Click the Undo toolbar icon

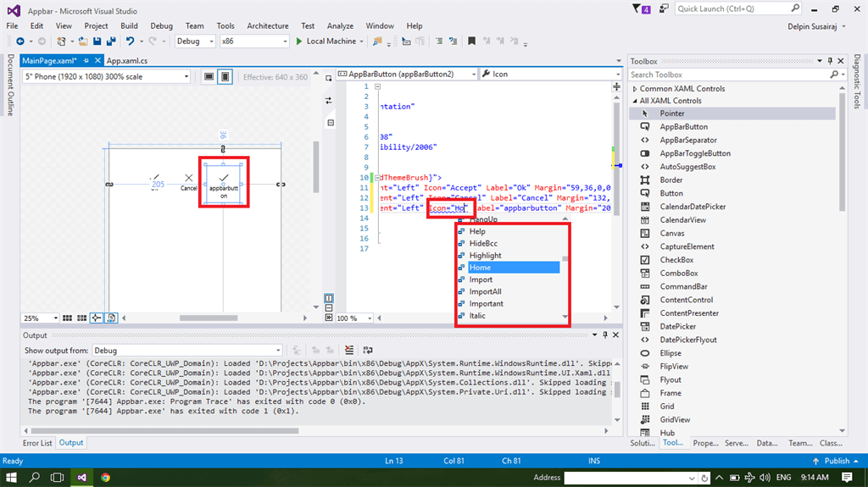131,41
